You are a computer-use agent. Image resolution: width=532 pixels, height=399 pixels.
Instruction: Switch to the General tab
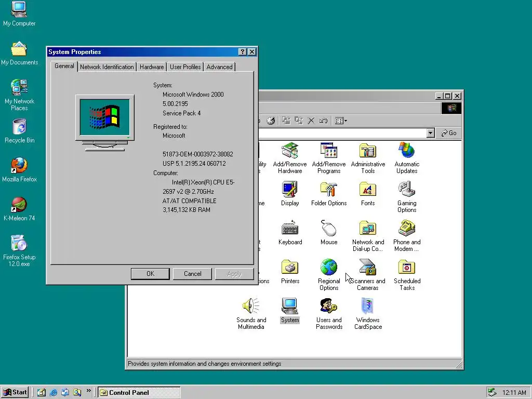(x=64, y=66)
